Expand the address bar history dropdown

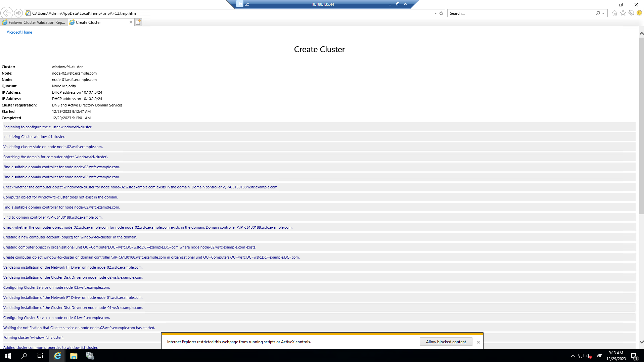[435, 13]
